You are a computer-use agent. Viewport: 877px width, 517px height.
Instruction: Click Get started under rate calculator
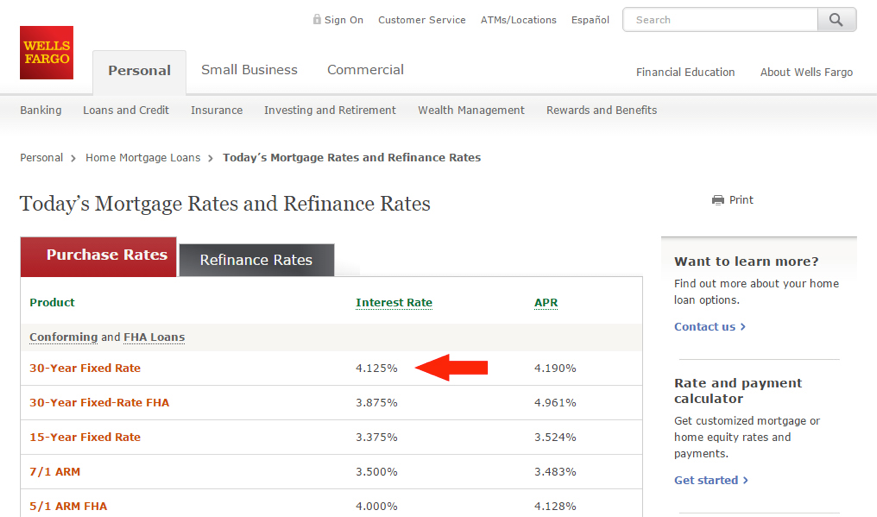tap(711, 480)
